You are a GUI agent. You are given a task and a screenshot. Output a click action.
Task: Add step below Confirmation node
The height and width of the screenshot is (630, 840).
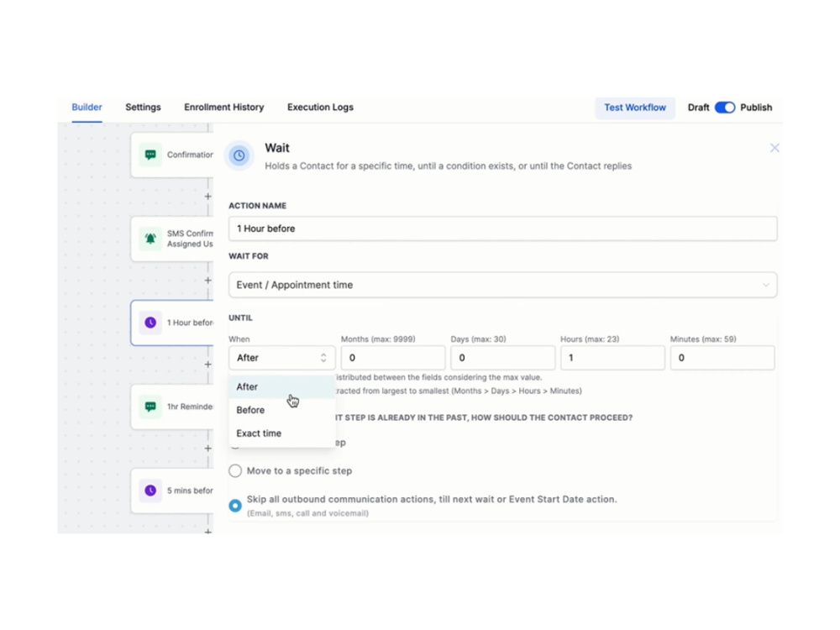[x=207, y=197]
